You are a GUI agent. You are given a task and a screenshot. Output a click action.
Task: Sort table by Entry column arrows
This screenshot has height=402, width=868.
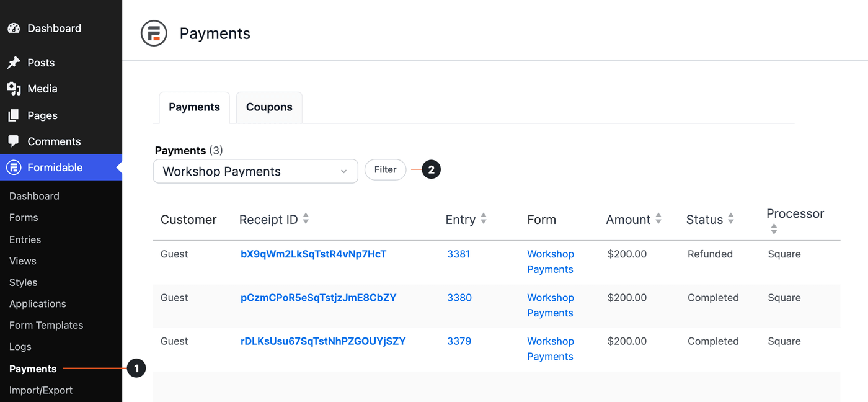[484, 219]
